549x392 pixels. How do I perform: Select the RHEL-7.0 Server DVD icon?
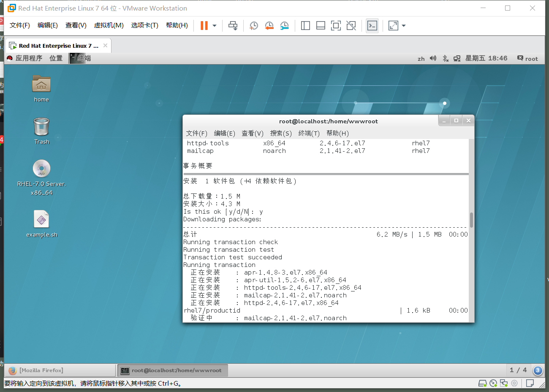click(41, 177)
